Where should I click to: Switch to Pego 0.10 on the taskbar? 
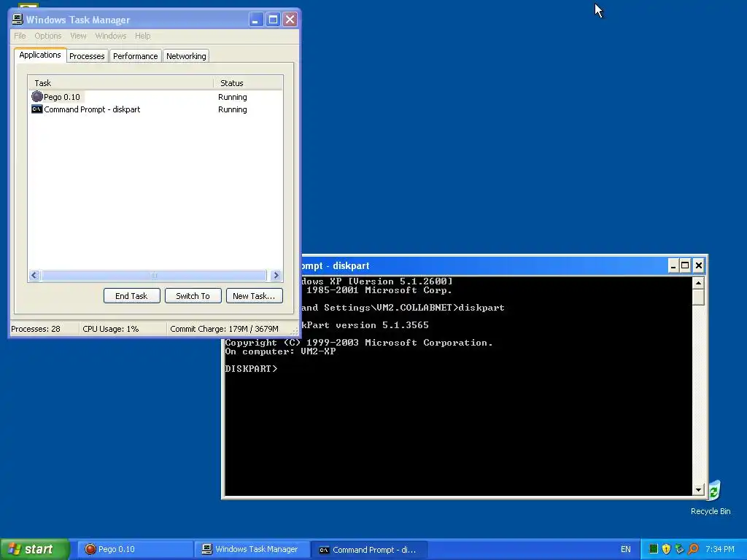pyautogui.click(x=135, y=549)
